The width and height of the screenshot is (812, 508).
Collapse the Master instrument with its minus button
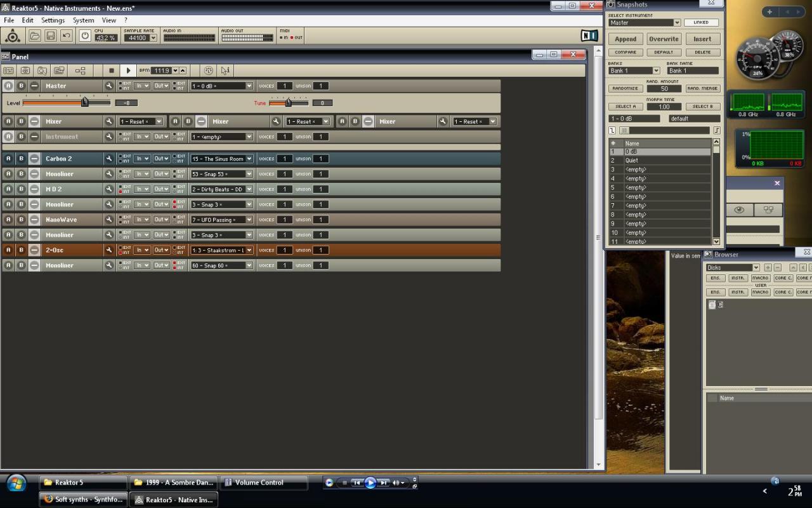coord(34,86)
